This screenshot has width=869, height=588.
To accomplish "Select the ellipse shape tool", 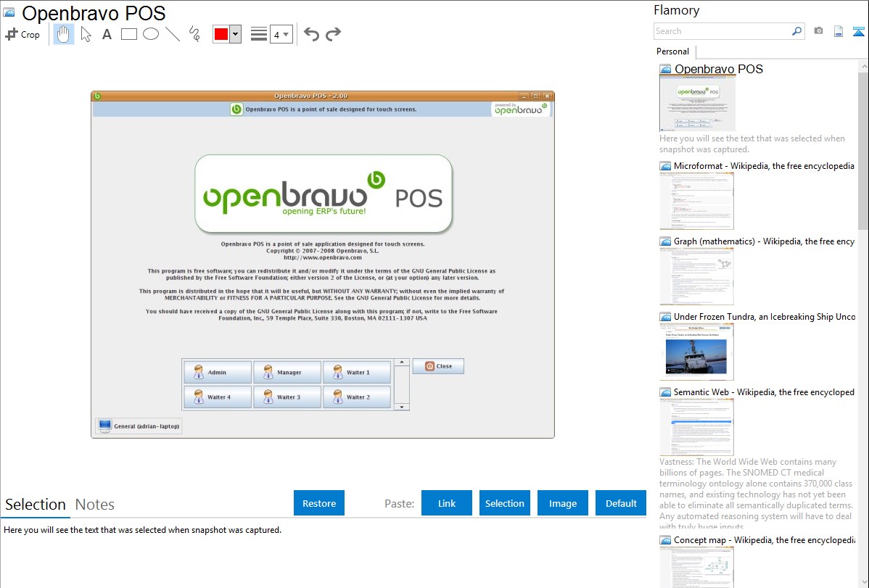I will click(x=151, y=34).
